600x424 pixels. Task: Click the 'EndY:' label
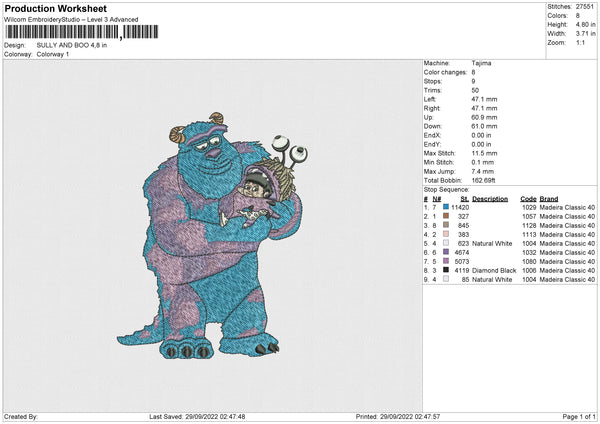(432, 144)
